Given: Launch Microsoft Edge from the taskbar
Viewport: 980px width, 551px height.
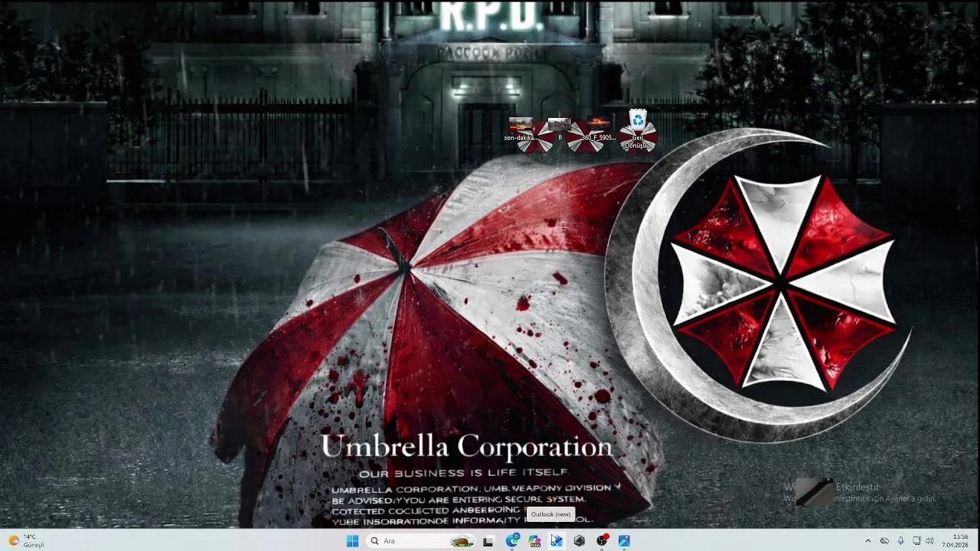Looking at the screenshot, I should click(x=512, y=540).
